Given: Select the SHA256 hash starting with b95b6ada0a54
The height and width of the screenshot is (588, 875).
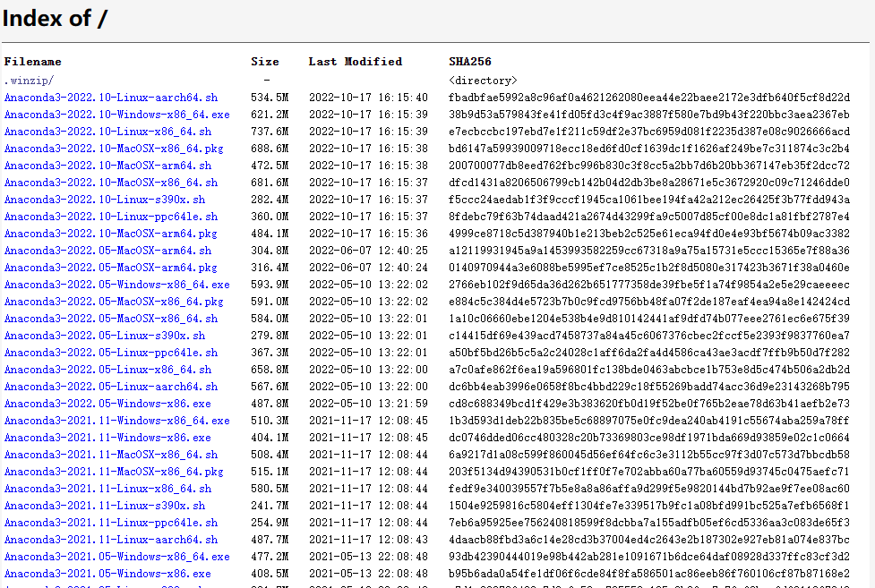Looking at the screenshot, I should click(x=649, y=574).
